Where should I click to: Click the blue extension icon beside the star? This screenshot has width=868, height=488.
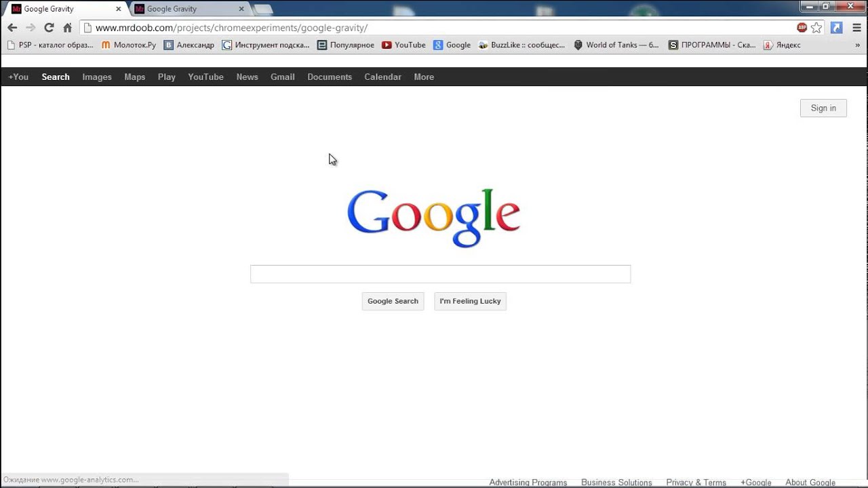(x=837, y=28)
